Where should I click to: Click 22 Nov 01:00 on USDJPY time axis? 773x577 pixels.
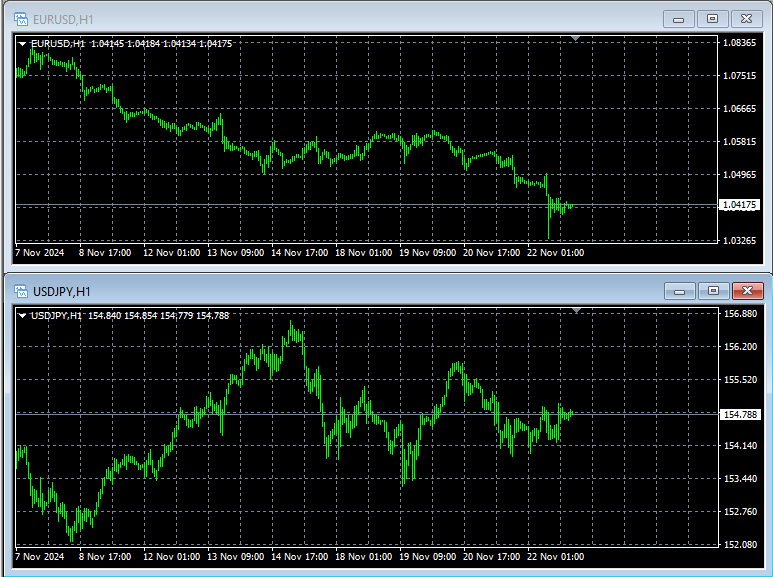coord(556,557)
